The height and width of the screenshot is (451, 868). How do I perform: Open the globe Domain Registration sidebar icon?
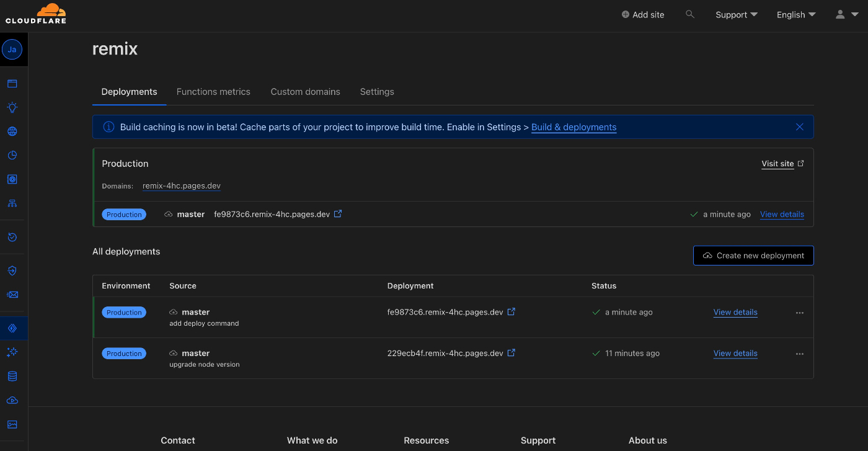click(x=12, y=132)
